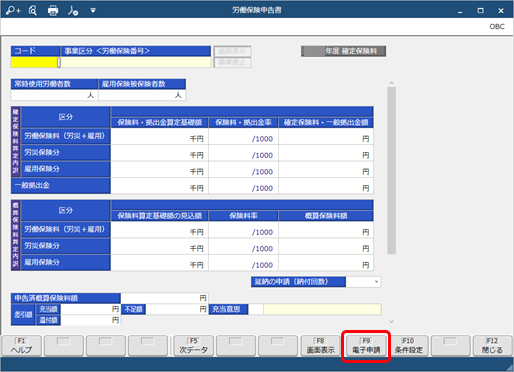Minimize the 労働保険申告書 window
The width and height of the screenshot is (514, 372).
(x=460, y=11)
